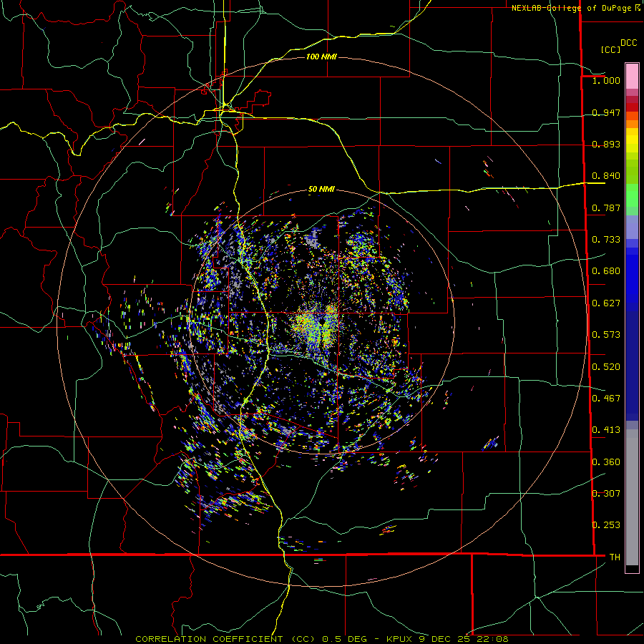Click the 0.307 scale value
This screenshot has height=644, width=644.
click(606, 493)
